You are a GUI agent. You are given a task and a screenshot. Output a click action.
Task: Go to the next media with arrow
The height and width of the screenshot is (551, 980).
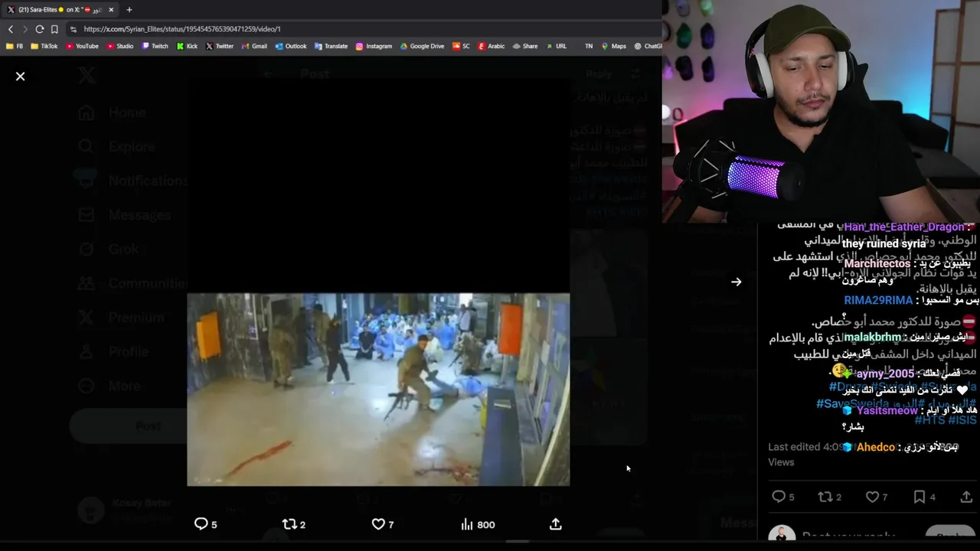click(x=736, y=282)
